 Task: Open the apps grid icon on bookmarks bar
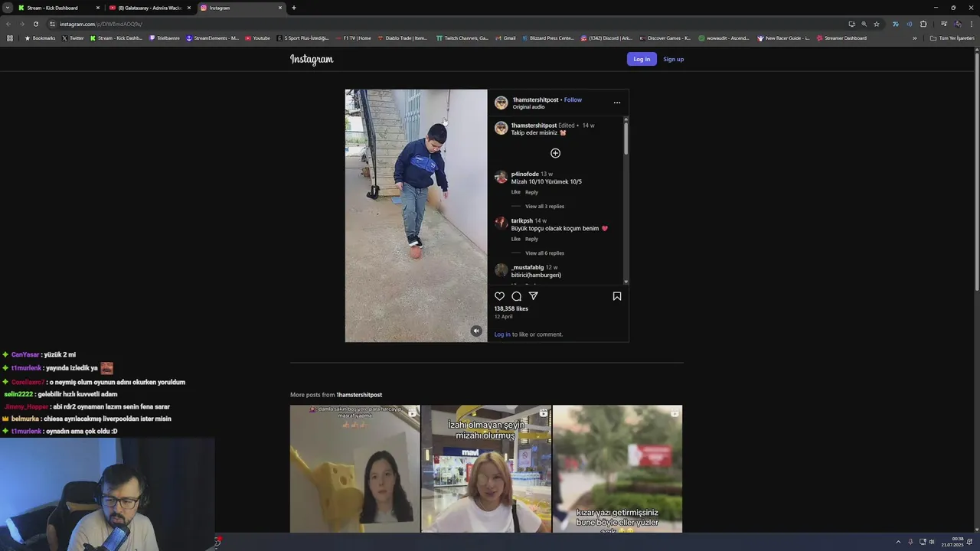coord(10,38)
